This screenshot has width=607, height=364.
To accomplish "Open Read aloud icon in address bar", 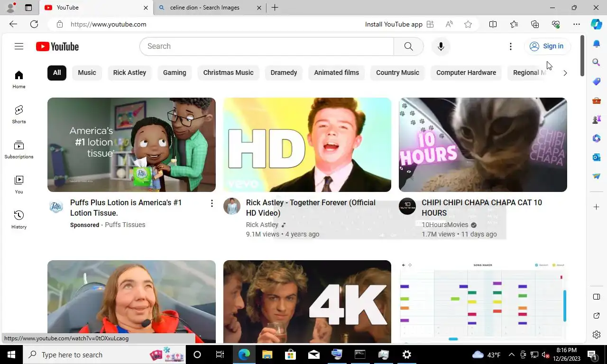I will click(x=449, y=24).
